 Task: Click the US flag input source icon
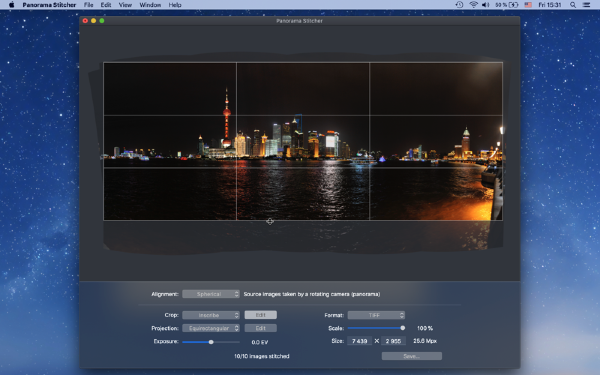point(528,5)
